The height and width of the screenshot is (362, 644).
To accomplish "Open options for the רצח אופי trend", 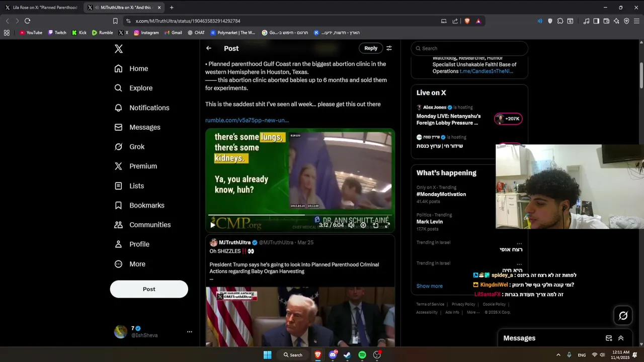I will pos(519,243).
